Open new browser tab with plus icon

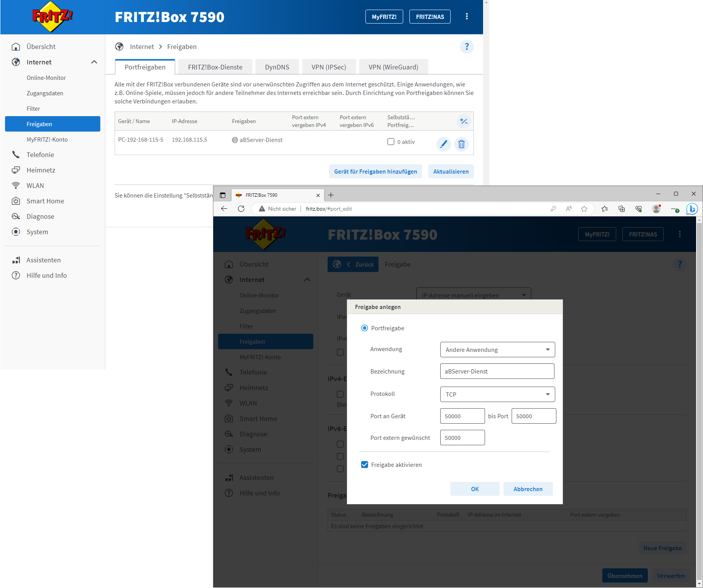[331, 195]
